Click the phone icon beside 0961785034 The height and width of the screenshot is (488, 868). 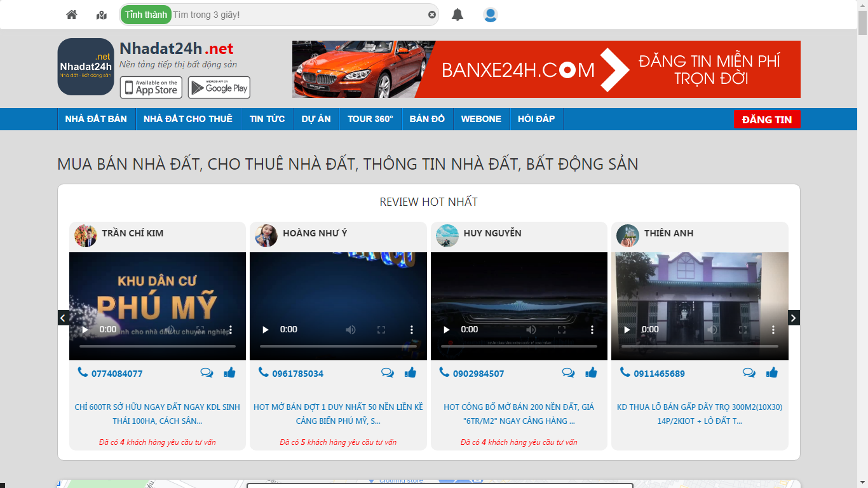coord(264,372)
